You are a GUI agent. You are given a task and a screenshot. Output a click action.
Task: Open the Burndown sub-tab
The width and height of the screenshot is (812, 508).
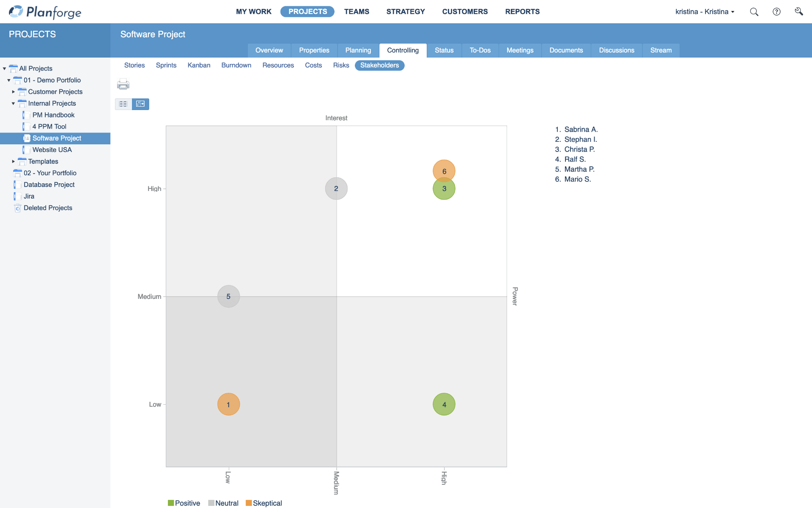(x=236, y=65)
